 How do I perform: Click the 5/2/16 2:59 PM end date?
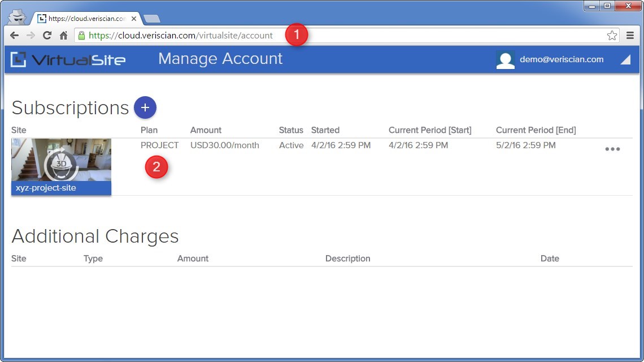(x=526, y=145)
